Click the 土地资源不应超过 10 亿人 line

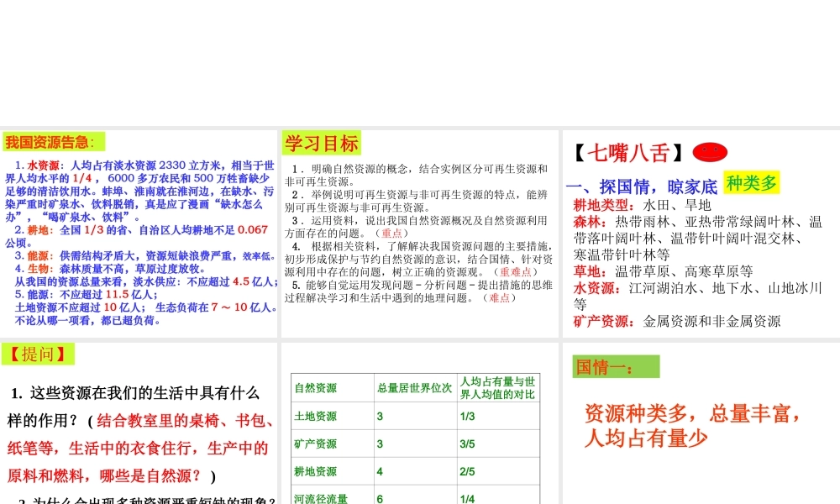(80, 307)
